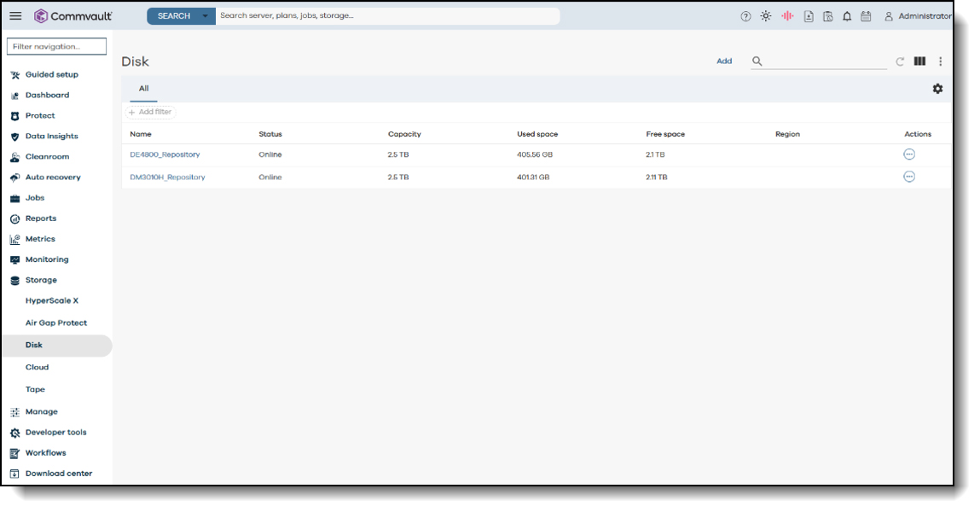Open actions menu for DM3010H_Repository

coord(909,177)
